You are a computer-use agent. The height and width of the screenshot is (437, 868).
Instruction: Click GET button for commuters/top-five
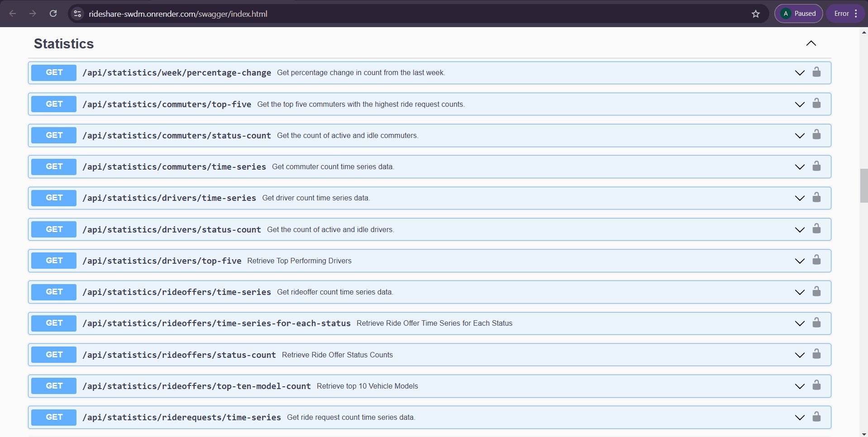pyautogui.click(x=54, y=104)
